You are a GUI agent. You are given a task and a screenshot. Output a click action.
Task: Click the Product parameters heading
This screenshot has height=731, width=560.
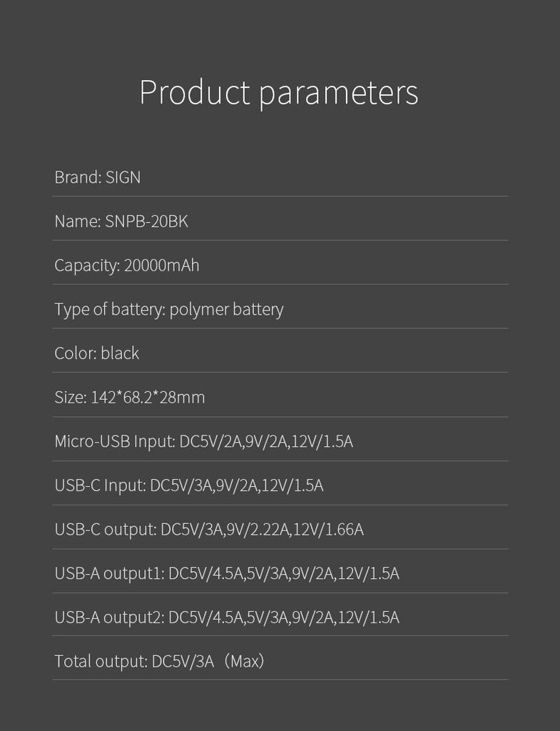279,94
